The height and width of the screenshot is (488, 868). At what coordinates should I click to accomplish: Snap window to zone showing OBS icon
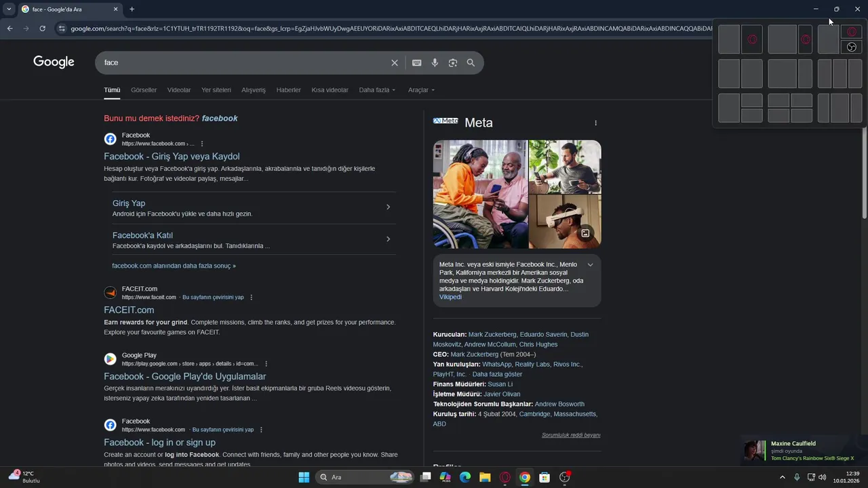[x=852, y=47]
